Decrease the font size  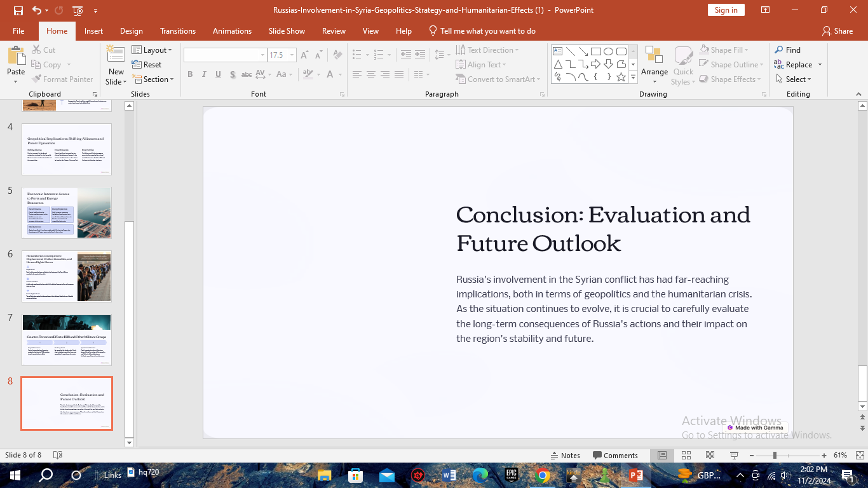tap(319, 55)
